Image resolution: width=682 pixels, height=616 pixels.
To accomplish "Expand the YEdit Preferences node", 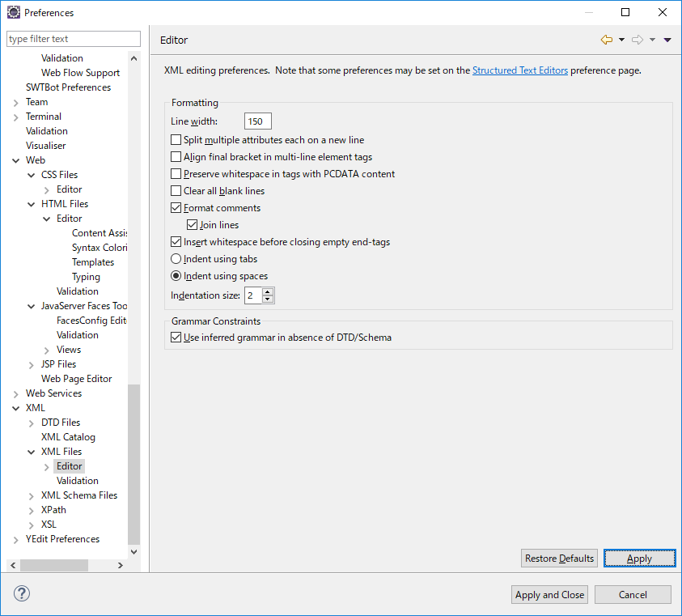I will click(16, 539).
